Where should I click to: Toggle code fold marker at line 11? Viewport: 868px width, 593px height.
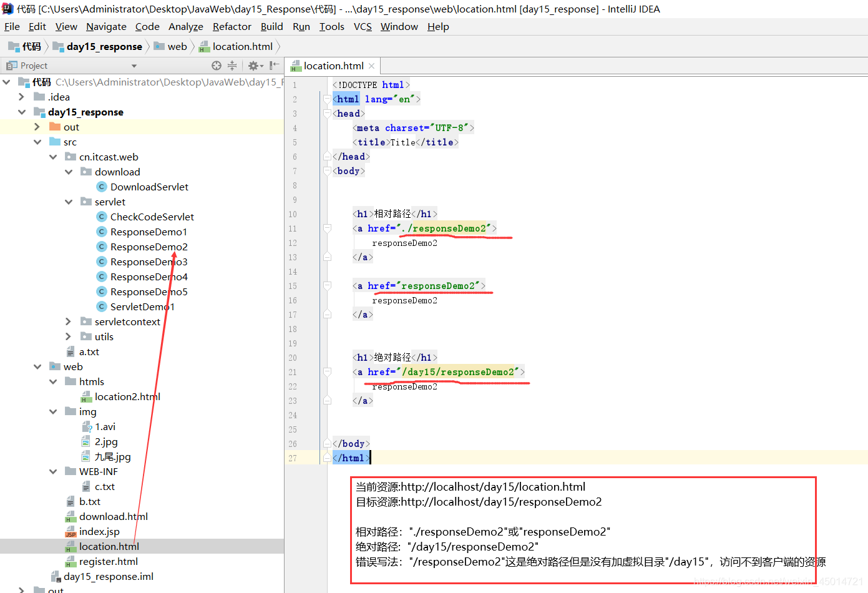[327, 228]
